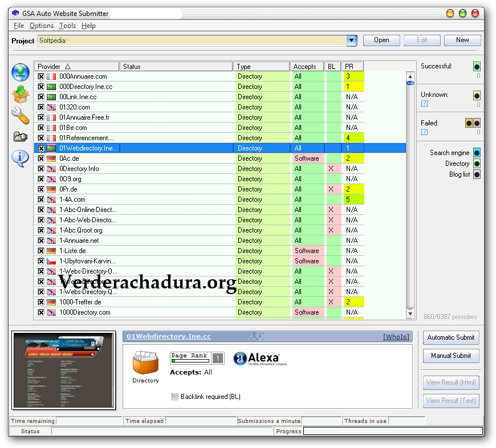Click the flag icon for 000Directory.Ine.cc
Viewport: 496px width, 448px height.
coord(51,87)
